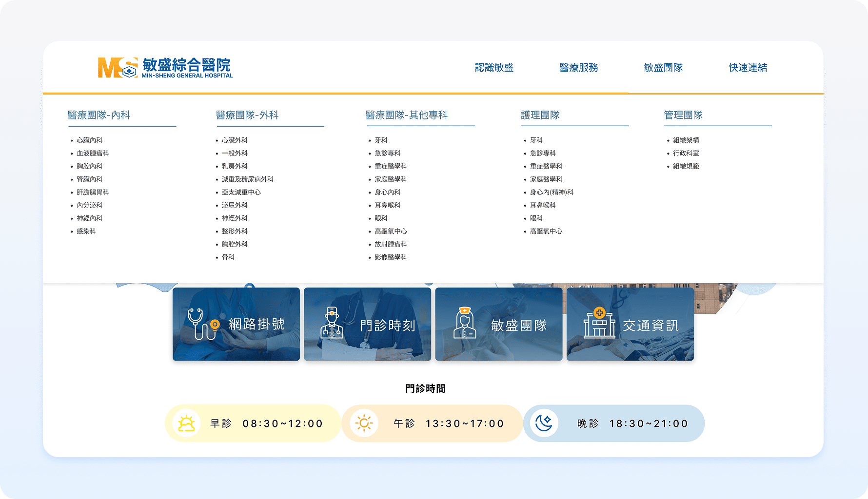Select 組織規範
Viewport: 868px width, 499px height.
686,166
